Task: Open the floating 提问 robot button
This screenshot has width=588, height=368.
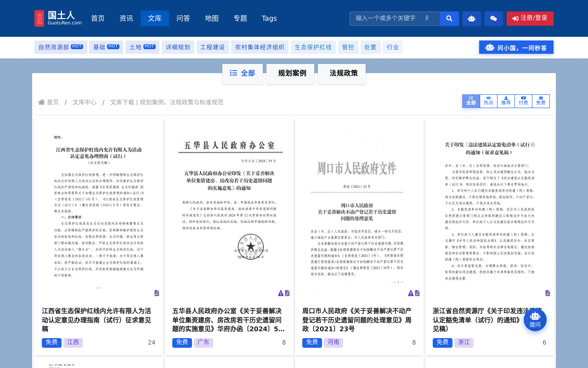Action: click(x=535, y=320)
